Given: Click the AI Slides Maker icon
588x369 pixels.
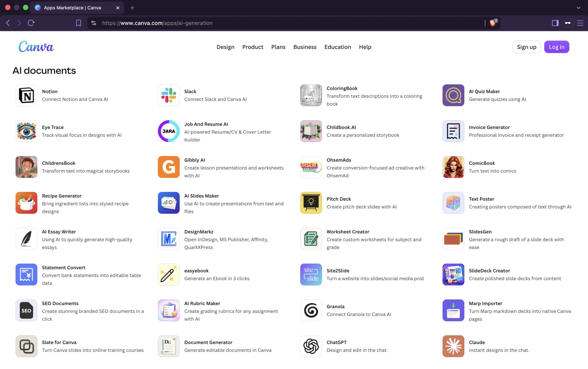Looking at the screenshot, I should (169, 203).
